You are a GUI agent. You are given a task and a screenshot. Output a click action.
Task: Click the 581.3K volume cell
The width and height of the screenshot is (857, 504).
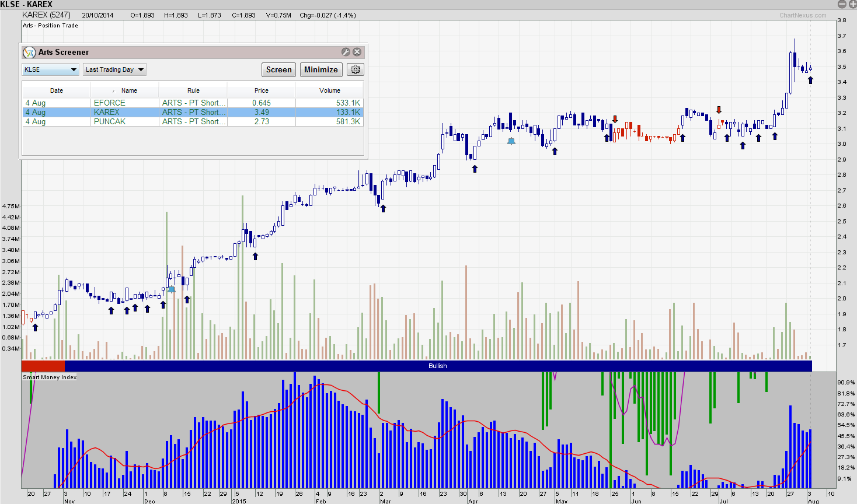[x=330, y=121]
